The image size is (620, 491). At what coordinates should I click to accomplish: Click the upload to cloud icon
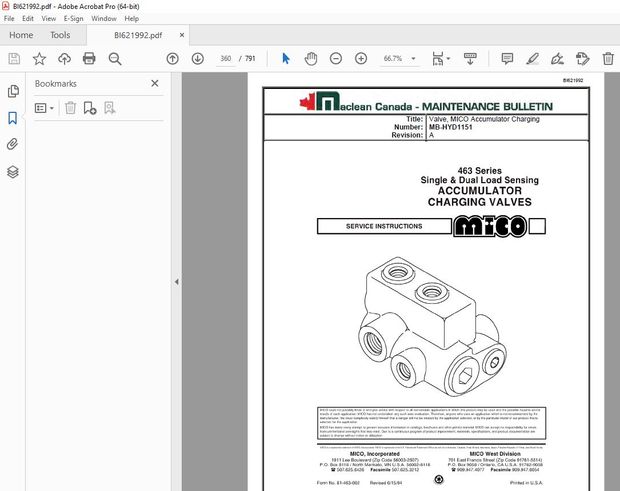pos(64,59)
